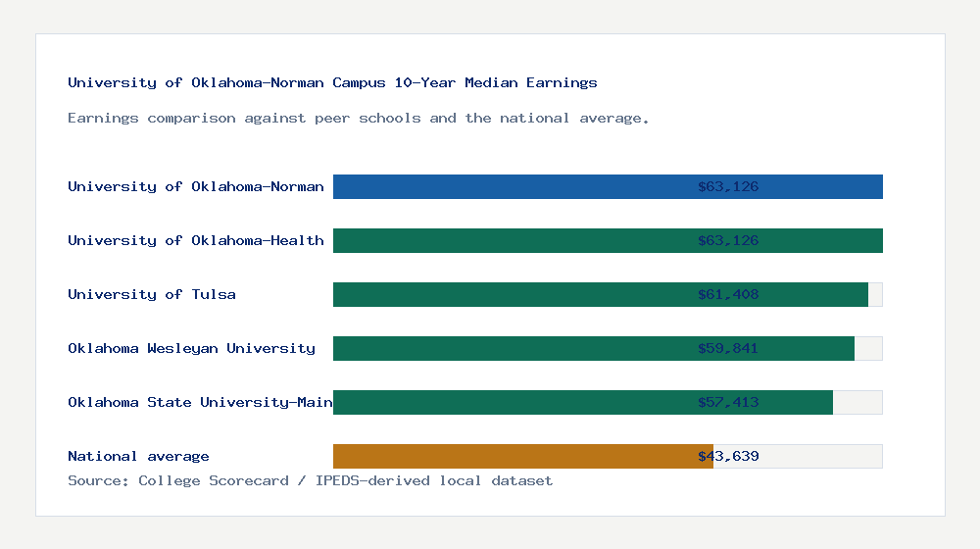The width and height of the screenshot is (980, 549).
Task: Click the orange National average bar
Action: 523,456
